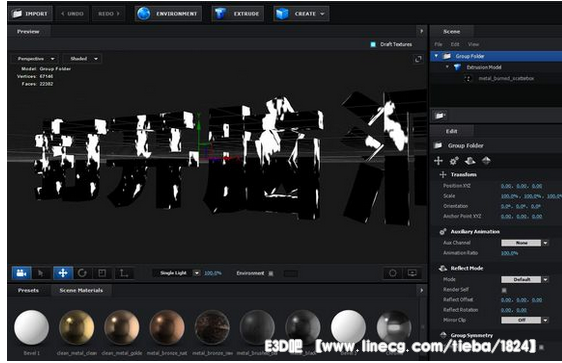Click the Reflect Offset values field
This screenshot has height=363, width=562.
click(x=521, y=300)
